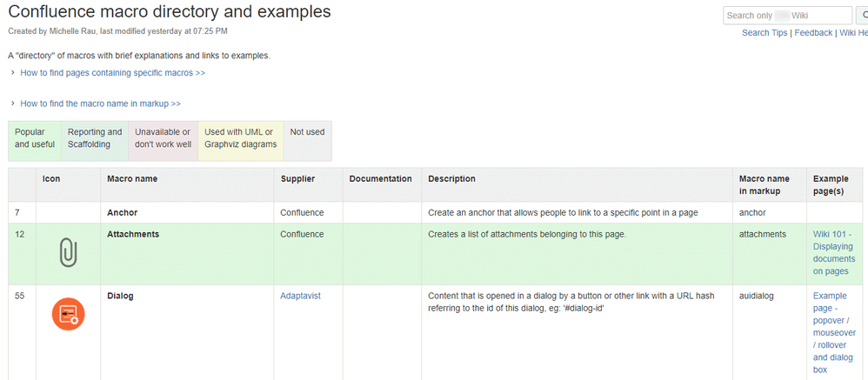Click the paperclip Attachments macro icon
The height and width of the screenshot is (380, 868).
click(x=67, y=253)
